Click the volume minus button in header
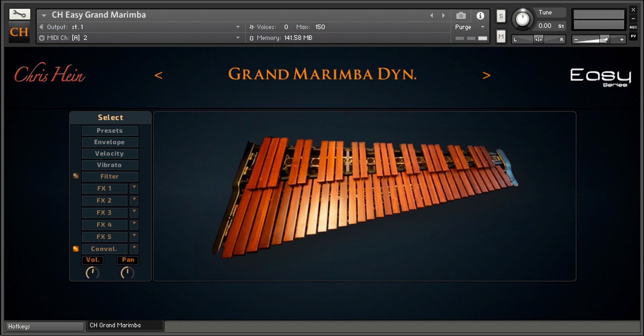Screen dimensions: 644x336 (x=577, y=40)
